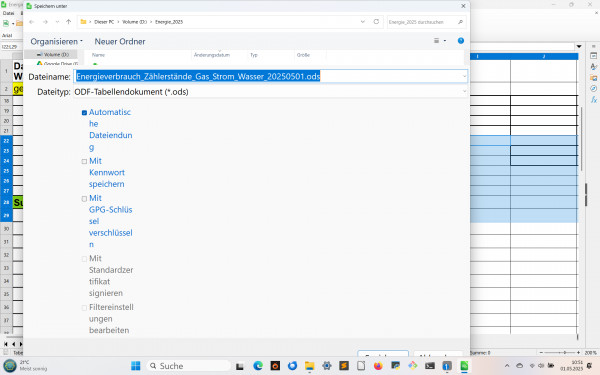Select row 30 header in Calc
The image size is (600, 375).
coord(6,229)
